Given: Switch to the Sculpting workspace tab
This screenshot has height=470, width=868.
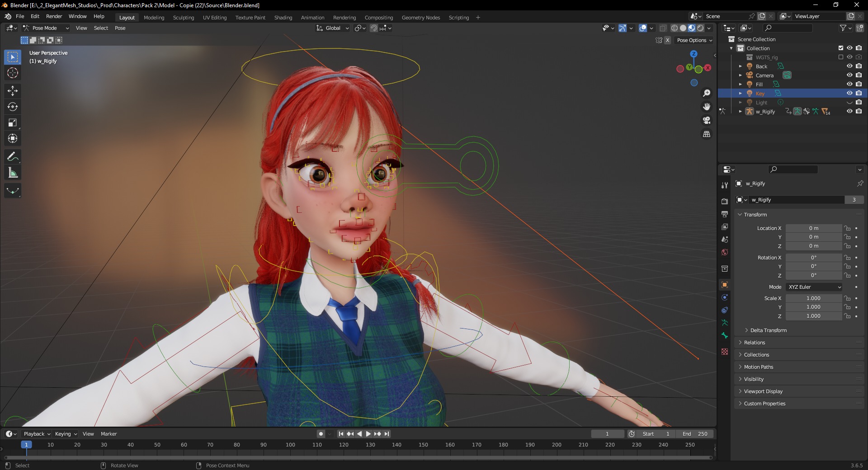Looking at the screenshot, I should point(184,18).
